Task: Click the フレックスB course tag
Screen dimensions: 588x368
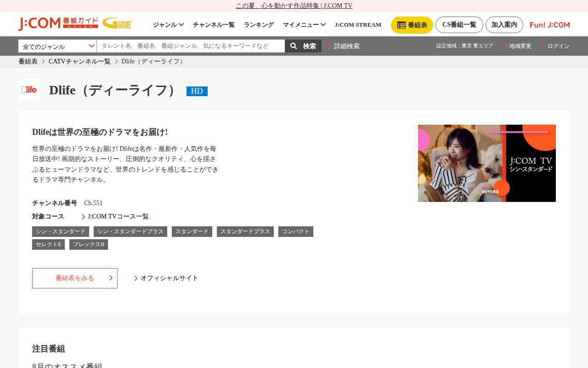Action: (x=89, y=244)
